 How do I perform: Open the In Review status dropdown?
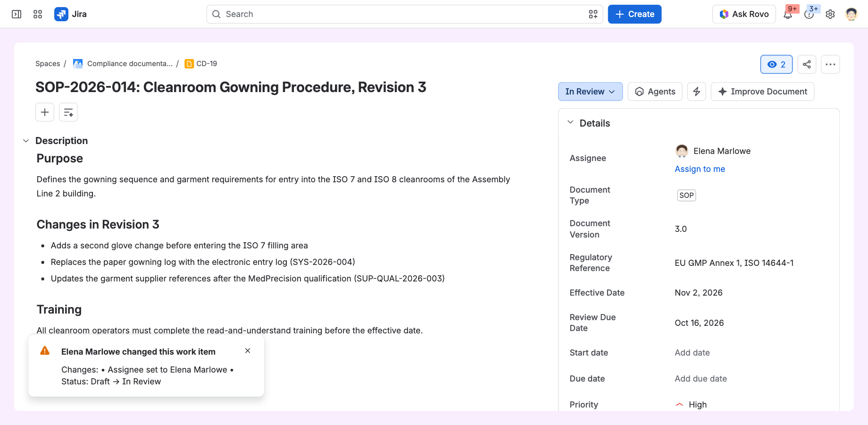point(591,92)
